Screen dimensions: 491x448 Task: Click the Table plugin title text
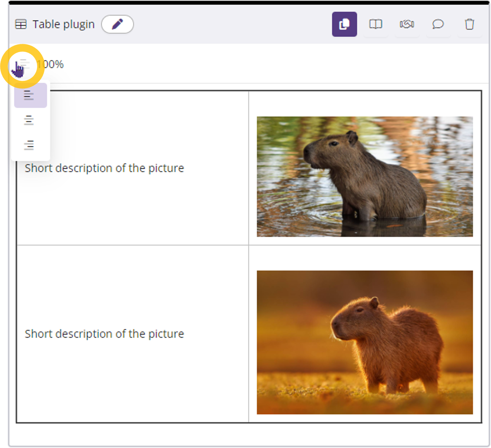(63, 24)
